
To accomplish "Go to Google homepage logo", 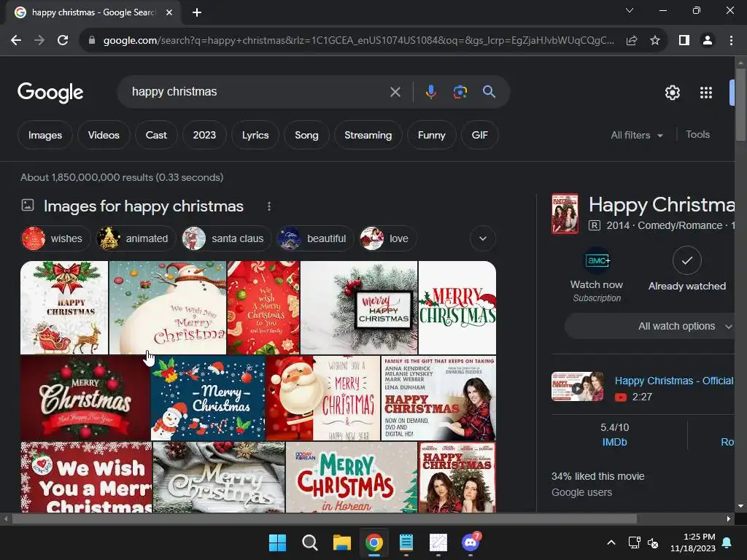I will tap(50, 93).
